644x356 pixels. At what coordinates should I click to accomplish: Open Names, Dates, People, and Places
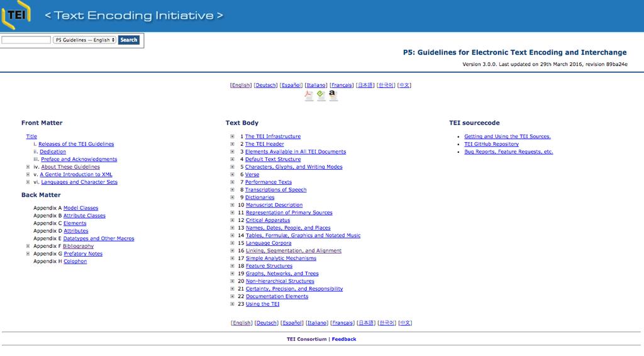(x=288, y=228)
